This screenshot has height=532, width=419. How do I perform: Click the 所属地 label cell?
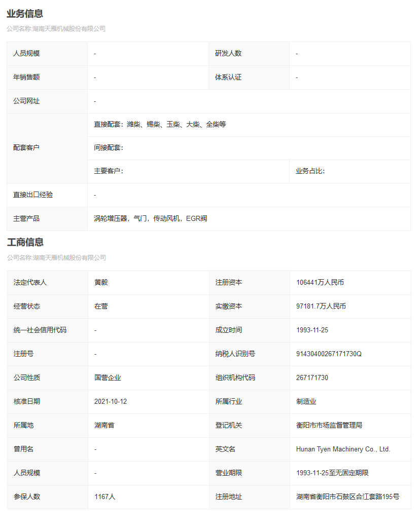click(47, 426)
